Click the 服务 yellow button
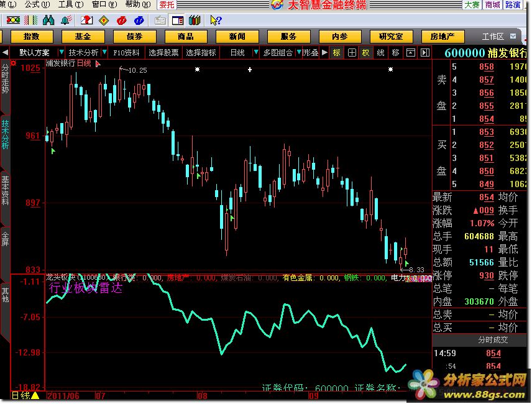Screen dimensions: 532x404 point(289,36)
